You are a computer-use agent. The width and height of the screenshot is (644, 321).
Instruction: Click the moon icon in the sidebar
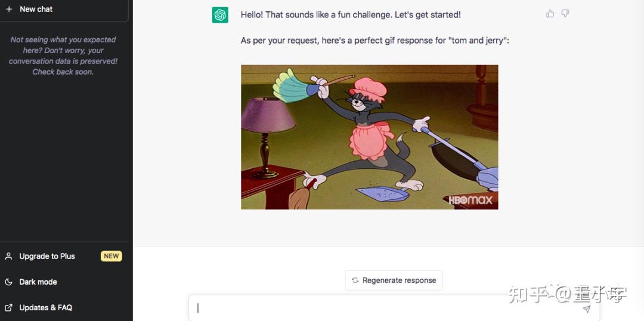pyautogui.click(x=8, y=282)
